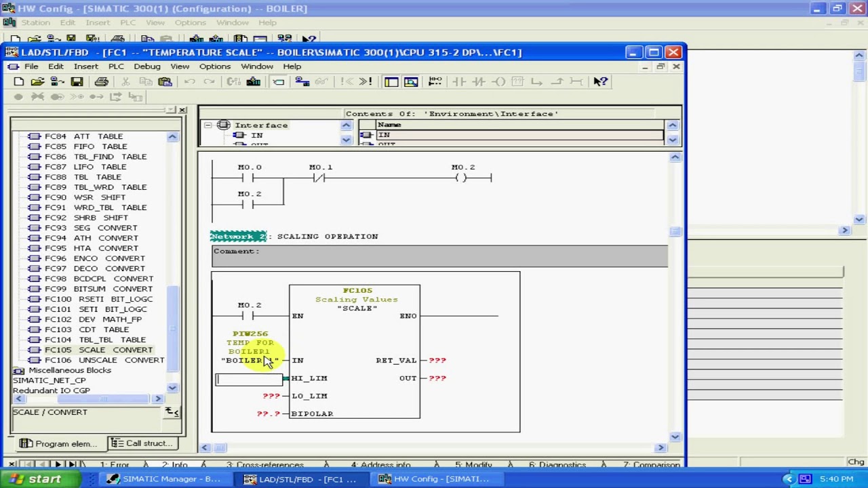Click the online/offline connection icon

click(x=302, y=81)
